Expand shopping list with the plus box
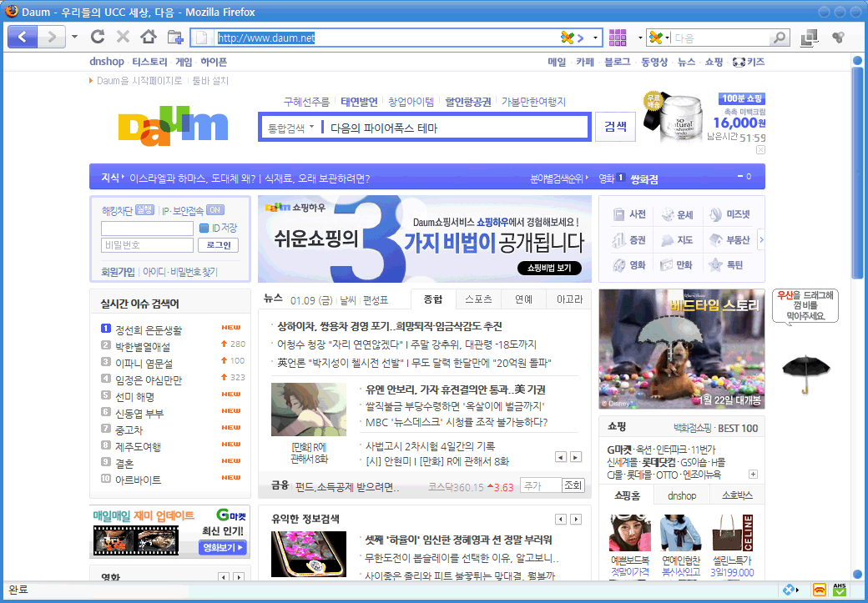The width and height of the screenshot is (868, 603). pos(753,474)
